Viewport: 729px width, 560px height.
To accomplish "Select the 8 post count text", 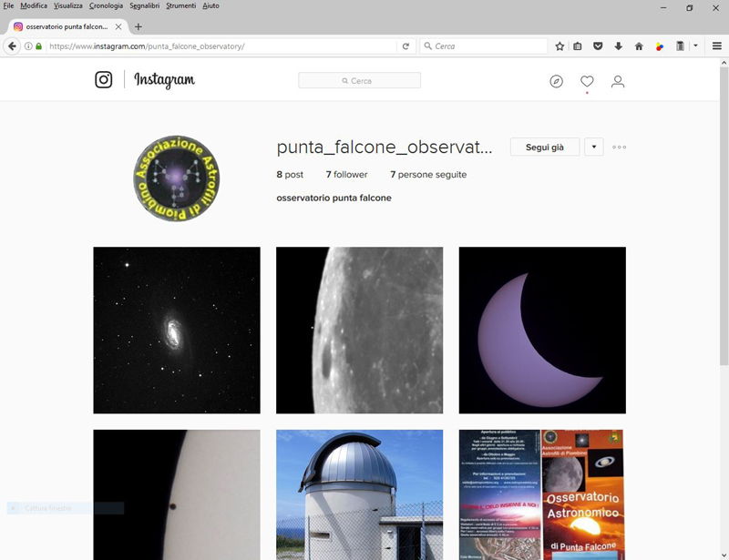I will coord(290,175).
